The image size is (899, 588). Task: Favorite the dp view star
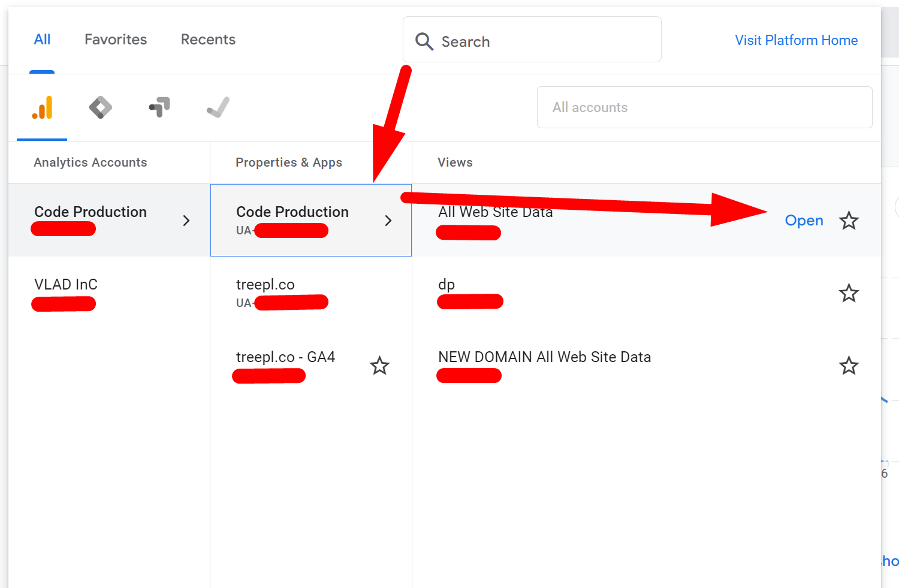click(849, 293)
